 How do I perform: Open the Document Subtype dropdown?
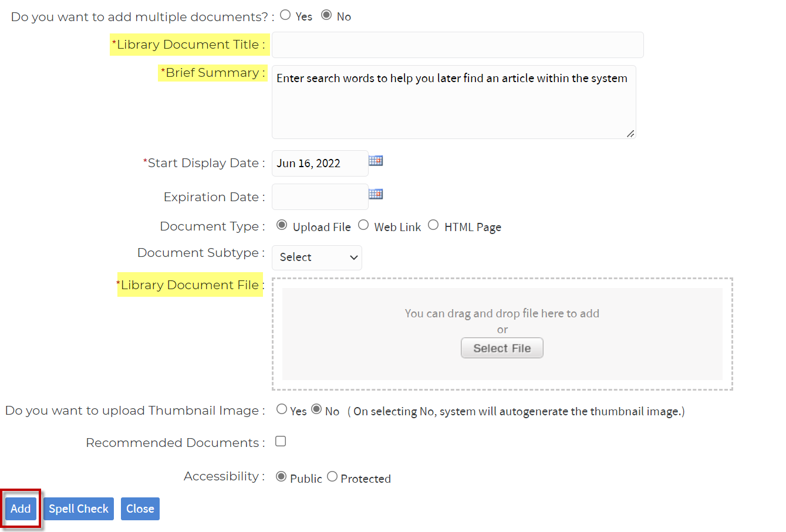pos(317,257)
